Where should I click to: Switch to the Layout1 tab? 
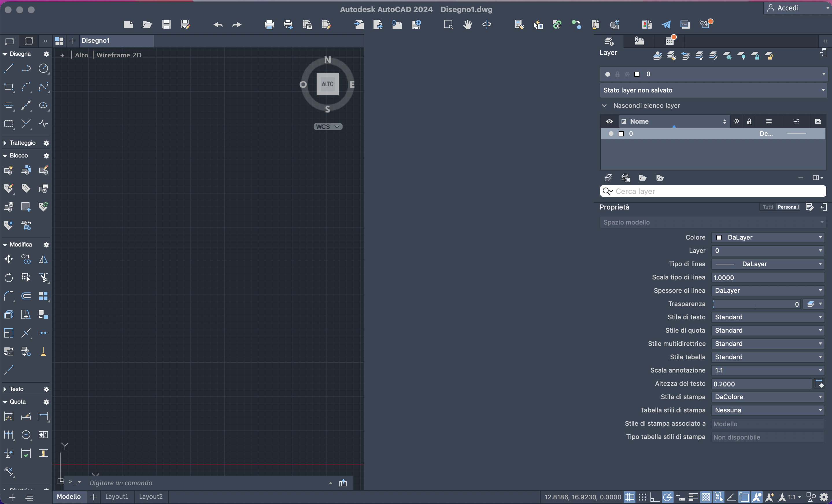[x=117, y=496]
